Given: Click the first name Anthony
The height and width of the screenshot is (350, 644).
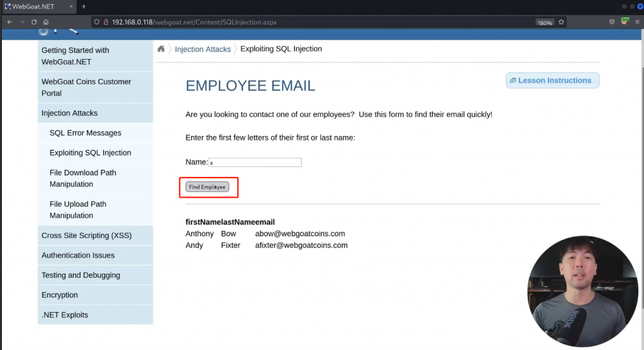Looking at the screenshot, I should coord(199,234).
